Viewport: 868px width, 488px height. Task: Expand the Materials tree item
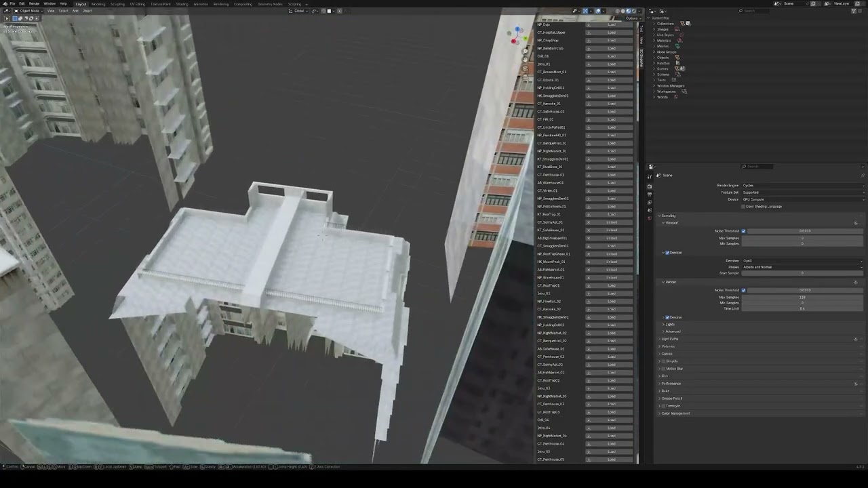pos(654,41)
